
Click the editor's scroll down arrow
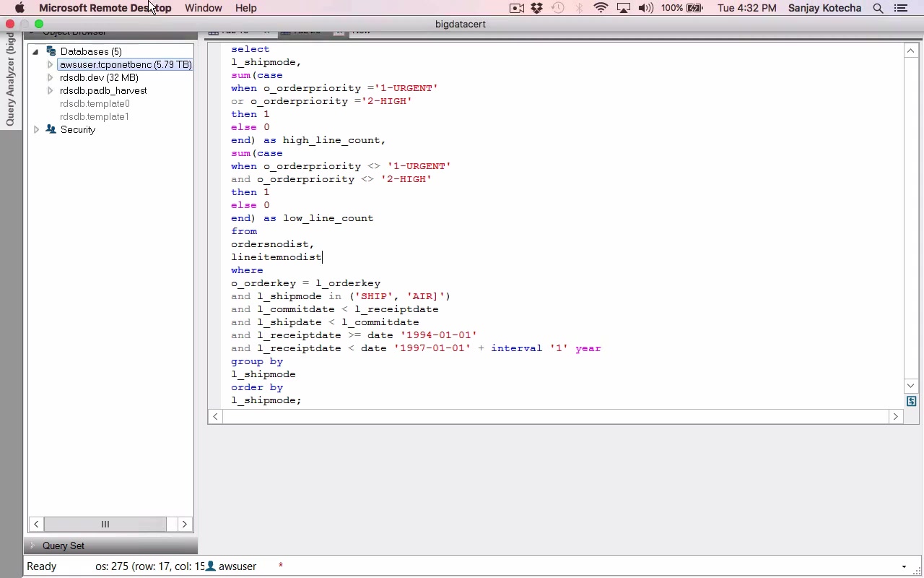(x=910, y=386)
